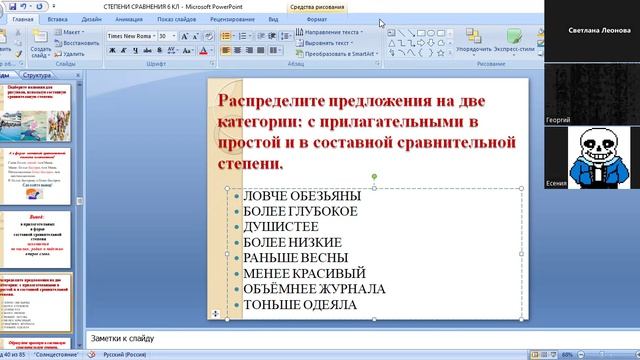Clear all text formatting
Viewport: 640px width, 360px height.
point(209,36)
